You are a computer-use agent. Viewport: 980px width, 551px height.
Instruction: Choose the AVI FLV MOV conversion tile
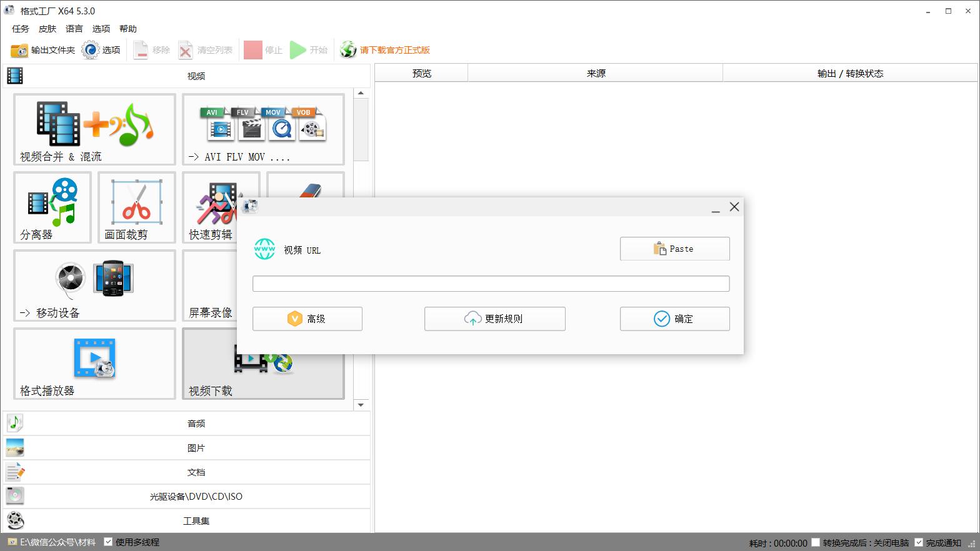pos(263,129)
